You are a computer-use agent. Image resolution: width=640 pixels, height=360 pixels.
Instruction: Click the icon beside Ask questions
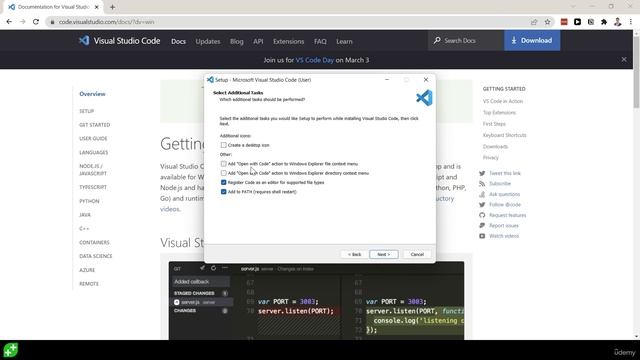(x=482, y=194)
